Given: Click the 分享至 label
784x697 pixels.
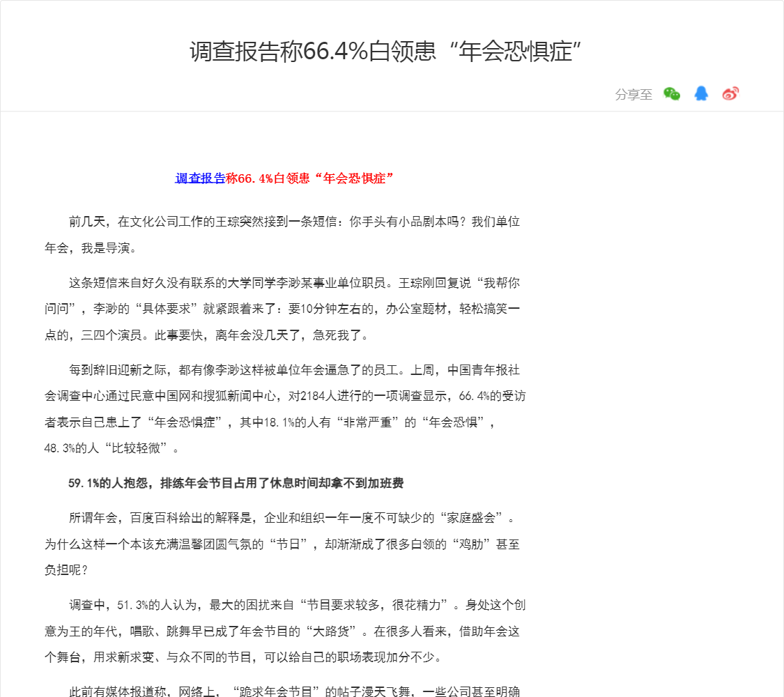Looking at the screenshot, I should click(x=633, y=94).
